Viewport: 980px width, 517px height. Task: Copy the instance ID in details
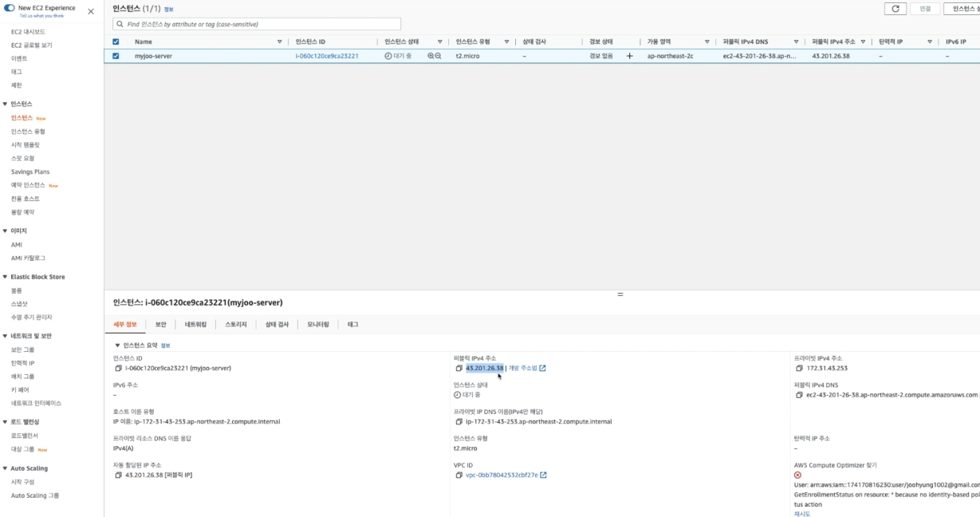point(118,369)
